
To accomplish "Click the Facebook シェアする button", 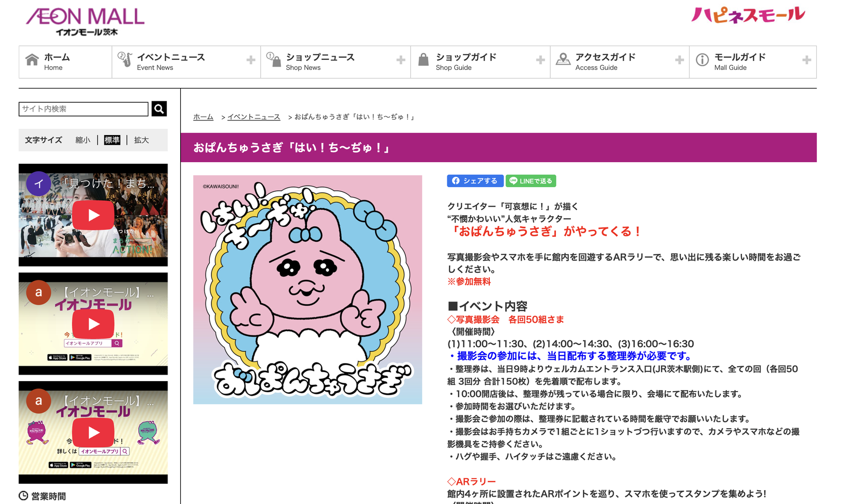I will [475, 181].
